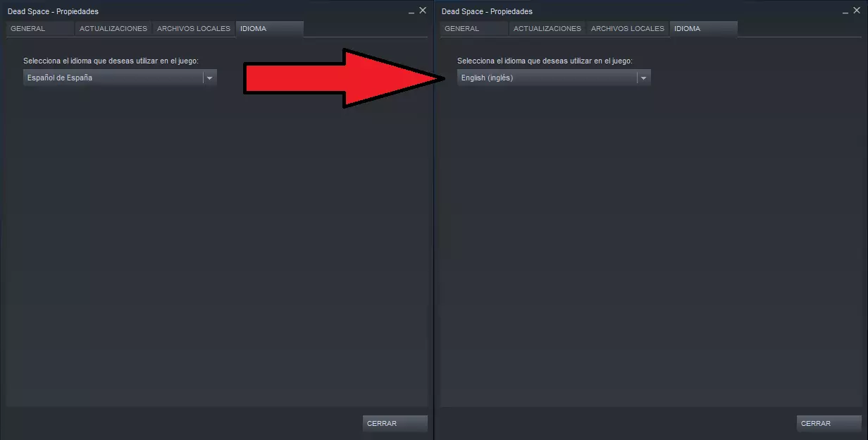This screenshot has height=440, width=868.
Task: Open the English (inglés) language dropdown
Action: (554, 78)
